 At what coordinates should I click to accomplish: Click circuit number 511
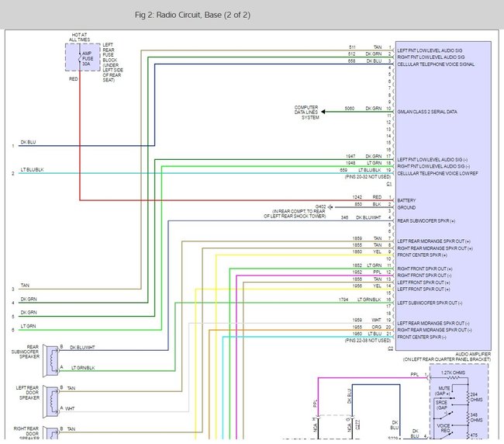pos(352,47)
